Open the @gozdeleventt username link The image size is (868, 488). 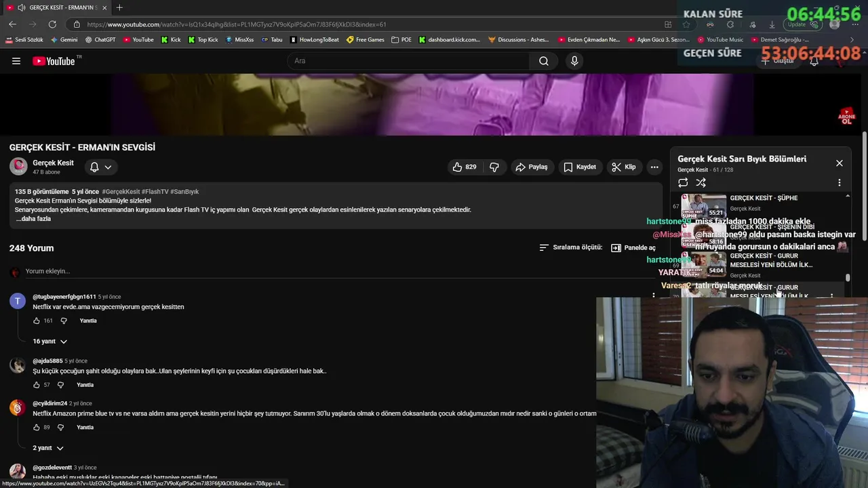[x=52, y=468]
